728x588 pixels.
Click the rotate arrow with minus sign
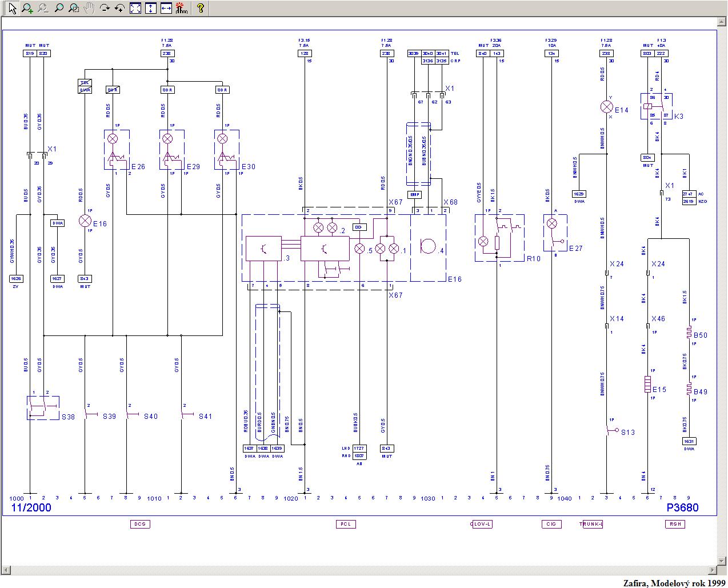105,8
